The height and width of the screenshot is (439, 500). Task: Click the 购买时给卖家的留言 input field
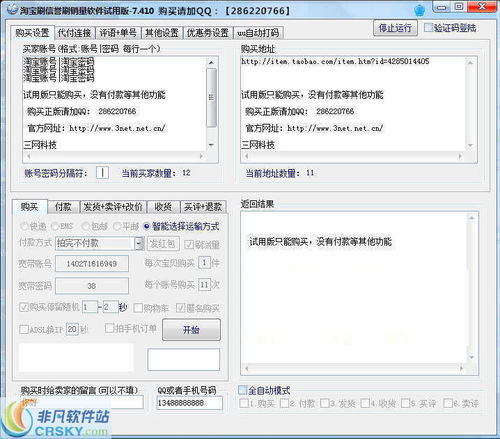(x=82, y=402)
